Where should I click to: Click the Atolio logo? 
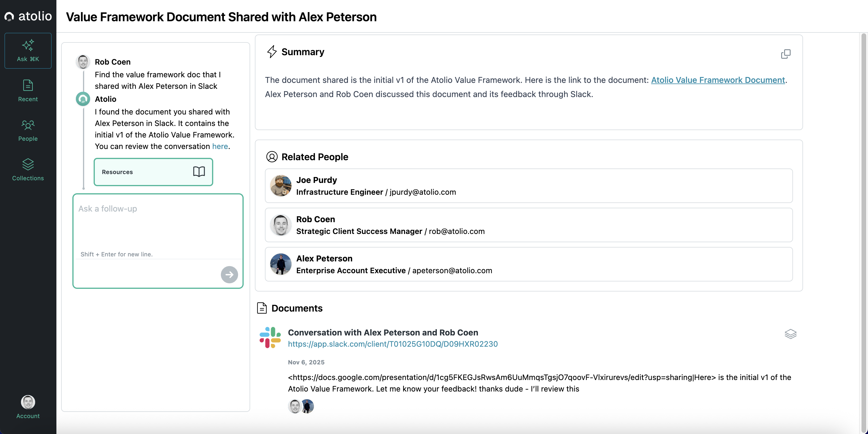pyautogui.click(x=28, y=16)
